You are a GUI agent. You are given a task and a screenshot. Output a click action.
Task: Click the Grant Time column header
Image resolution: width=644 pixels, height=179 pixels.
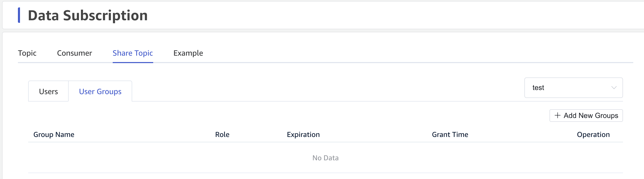[x=450, y=135]
